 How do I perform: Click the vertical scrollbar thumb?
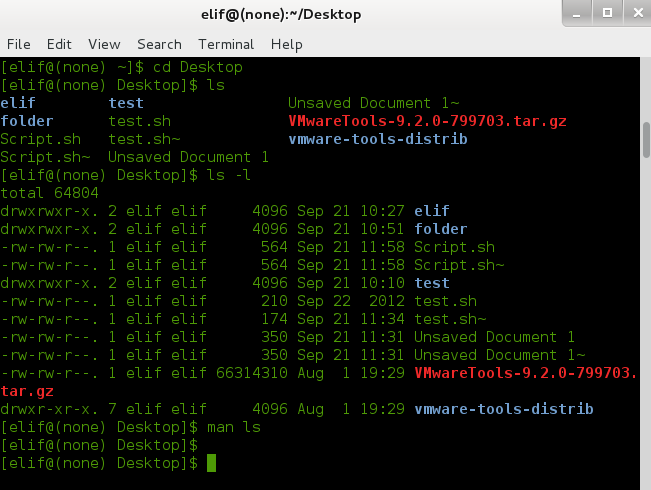point(646,140)
